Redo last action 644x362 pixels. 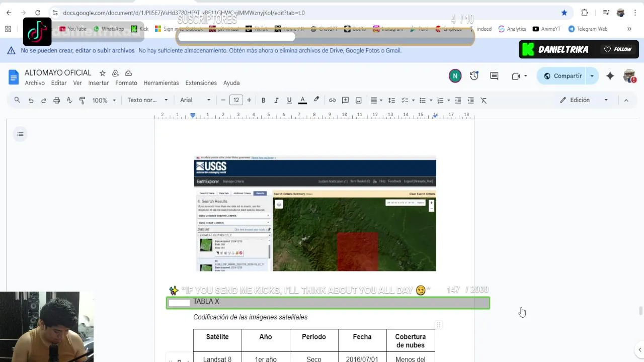coord(44,100)
